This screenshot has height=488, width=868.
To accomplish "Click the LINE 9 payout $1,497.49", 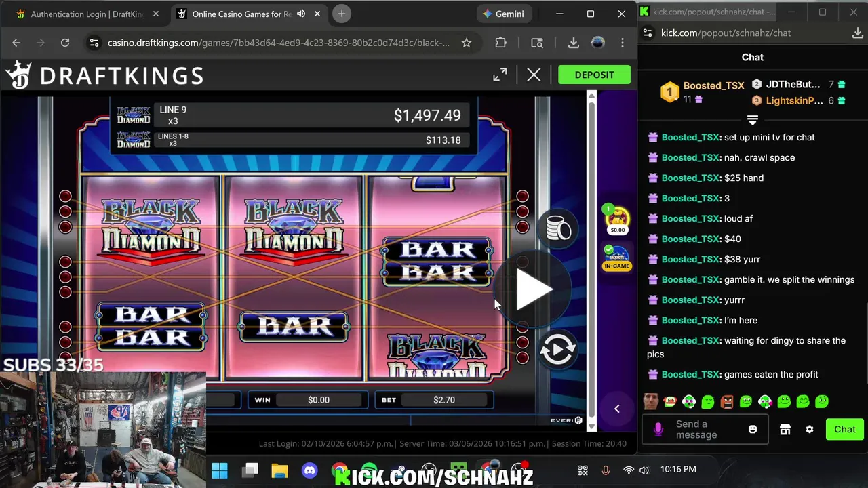I will (x=427, y=115).
